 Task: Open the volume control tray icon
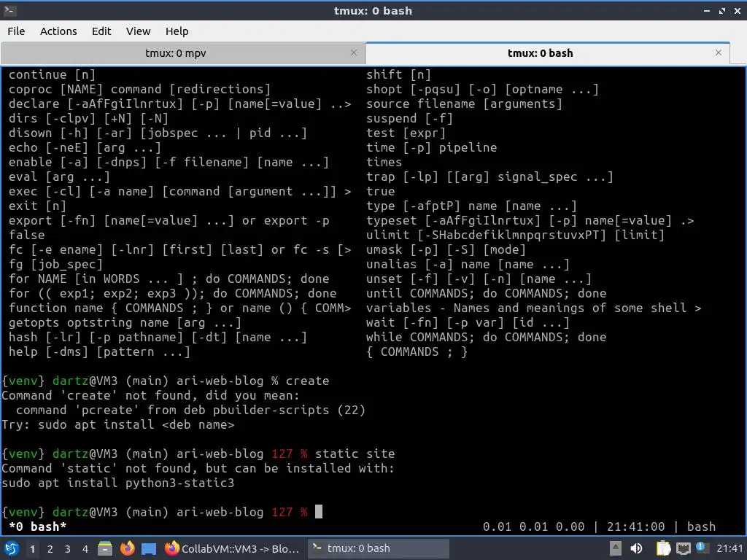(636, 548)
